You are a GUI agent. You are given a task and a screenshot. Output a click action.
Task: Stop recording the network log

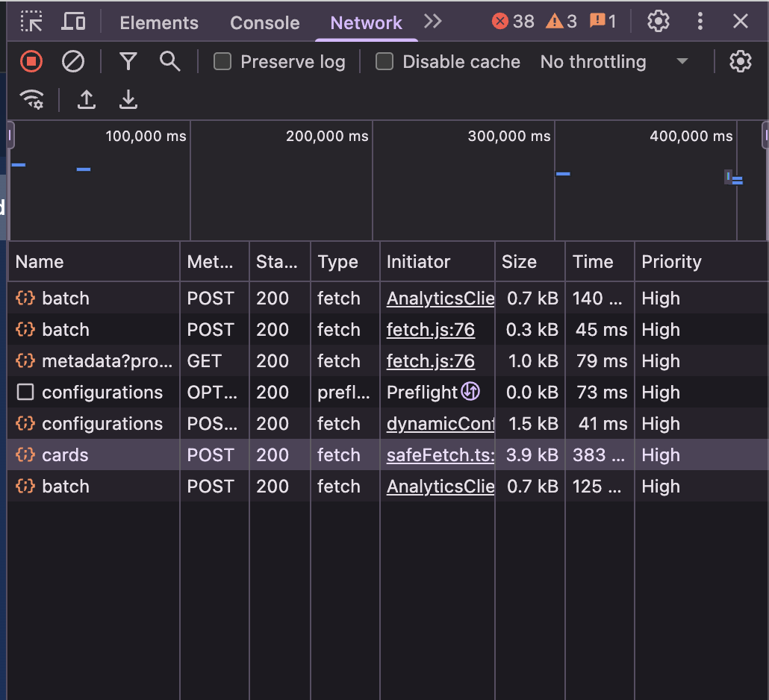[x=31, y=62]
